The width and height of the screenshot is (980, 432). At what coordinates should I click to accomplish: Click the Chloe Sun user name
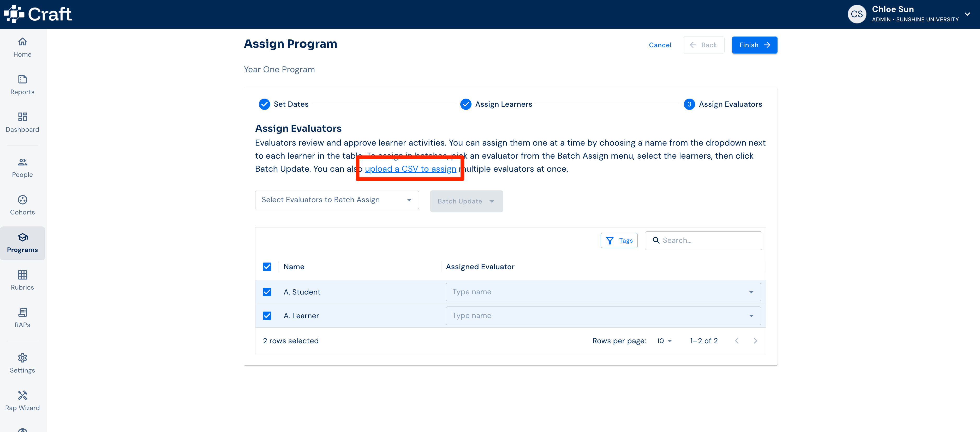pyautogui.click(x=893, y=9)
